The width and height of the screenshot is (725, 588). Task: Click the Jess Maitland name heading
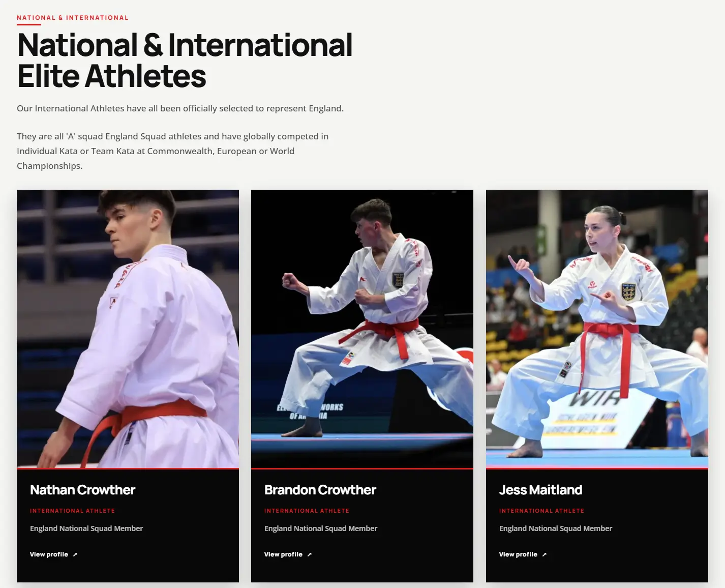[540, 490]
